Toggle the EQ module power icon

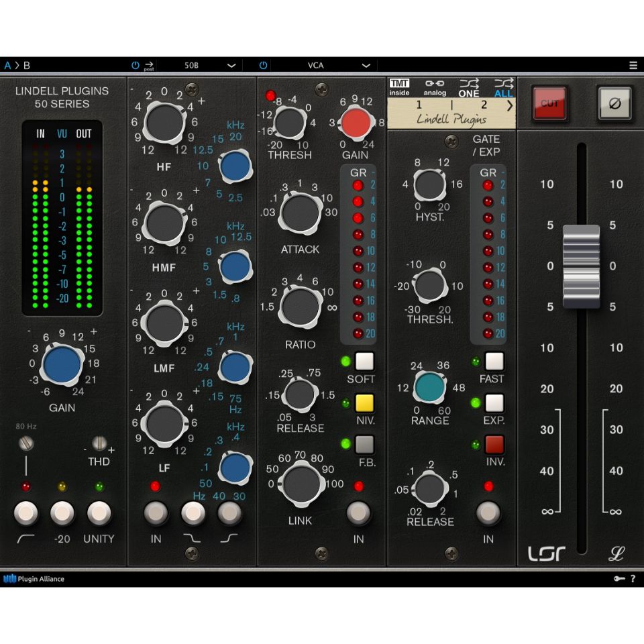point(135,65)
